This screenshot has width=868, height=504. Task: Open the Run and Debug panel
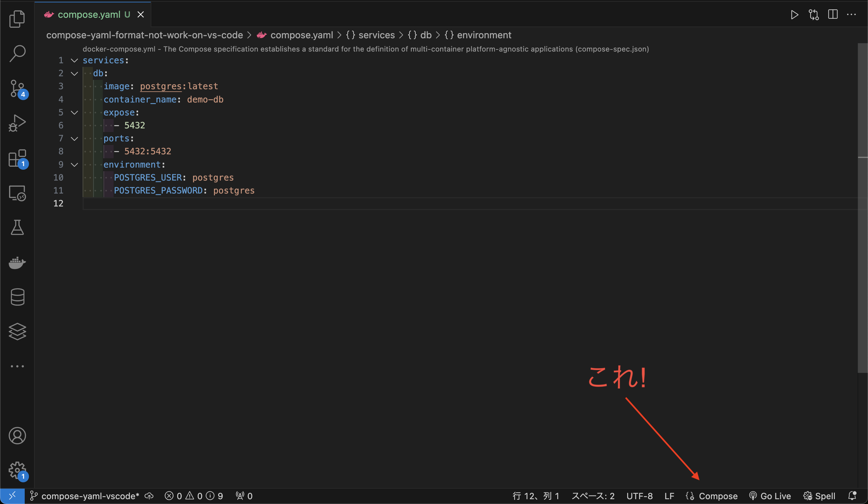pos(17,123)
